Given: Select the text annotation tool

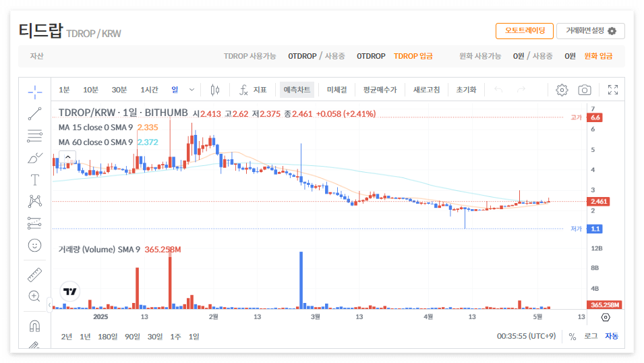Looking at the screenshot, I should (x=35, y=179).
